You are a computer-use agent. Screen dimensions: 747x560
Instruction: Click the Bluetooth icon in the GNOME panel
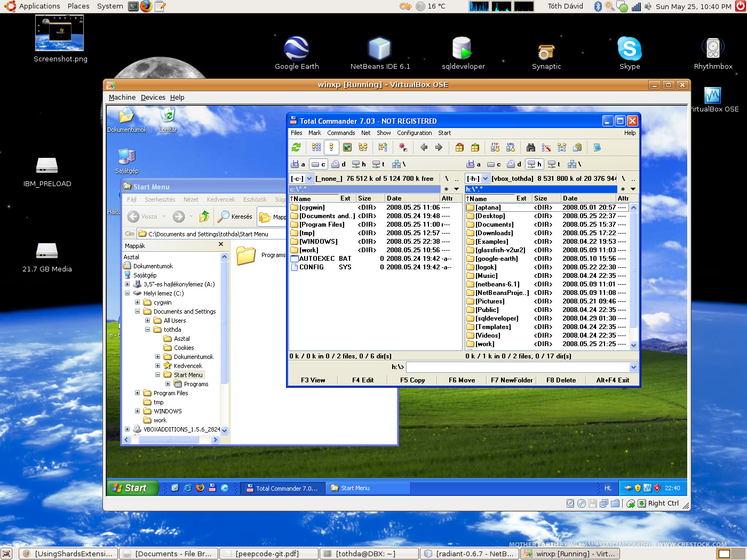coord(598,6)
